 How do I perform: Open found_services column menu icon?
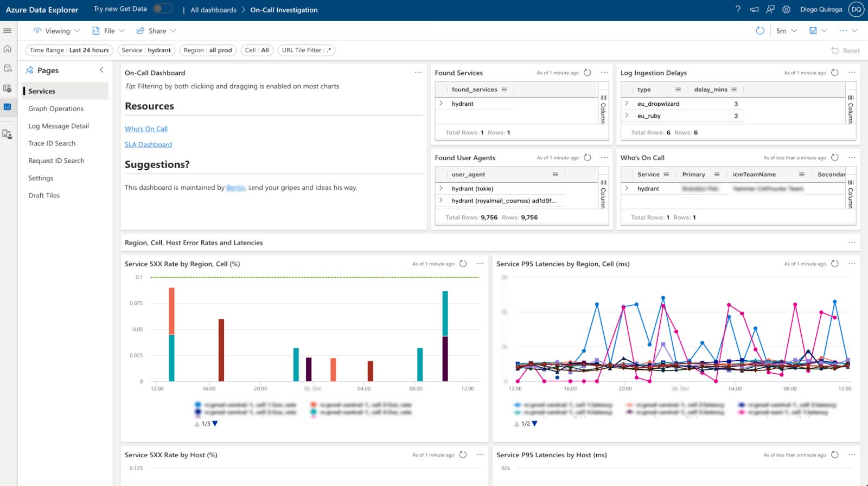coord(504,89)
